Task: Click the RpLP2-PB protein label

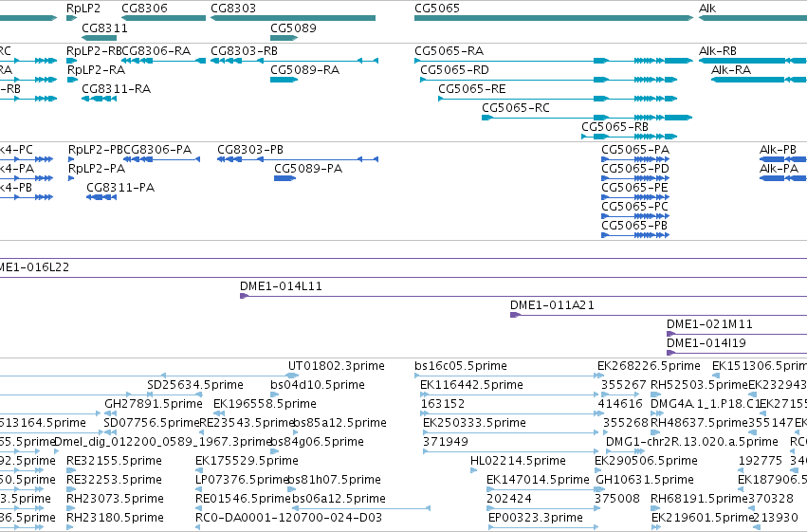Action: click(x=96, y=150)
